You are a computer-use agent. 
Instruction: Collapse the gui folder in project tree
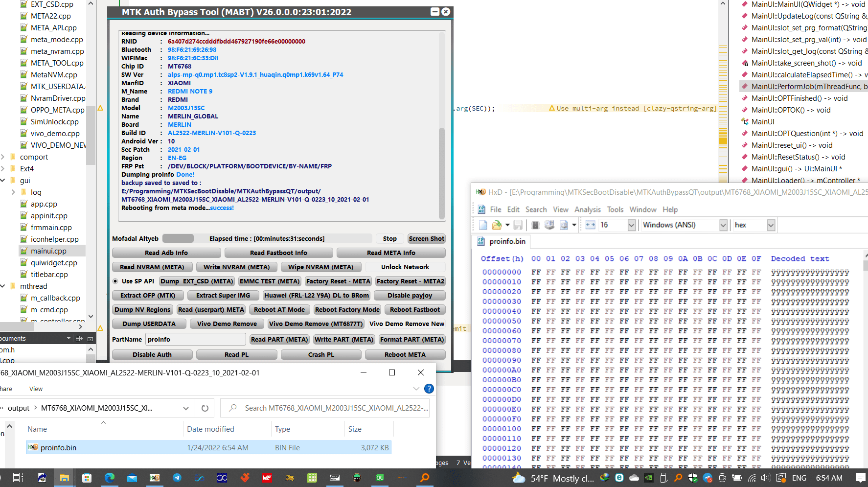pyautogui.click(x=3, y=181)
